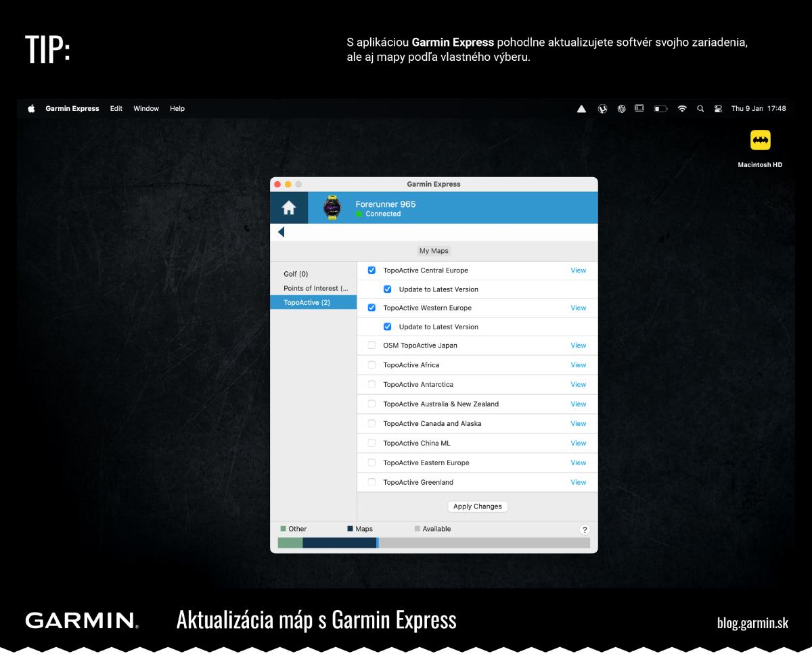
Task: View TopoActive Canada and Alaska details
Action: [x=579, y=424]
